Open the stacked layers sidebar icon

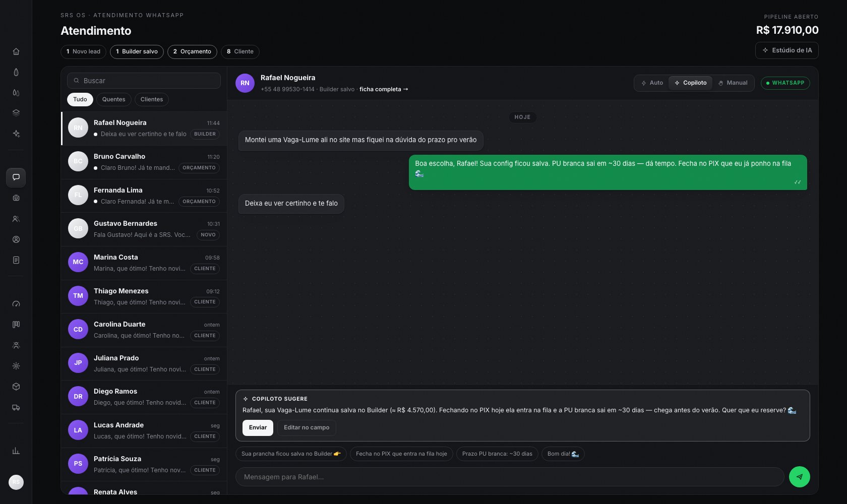tap(16, 113)
